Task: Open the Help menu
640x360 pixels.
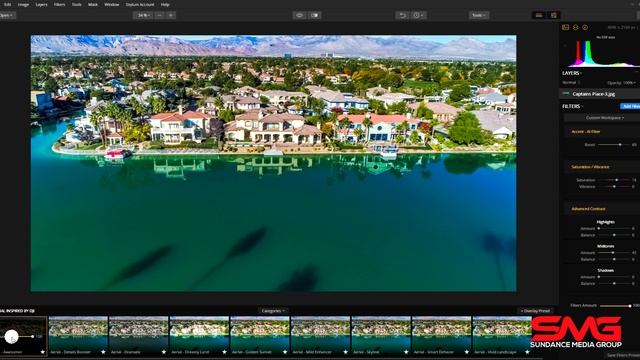Action: point(165,4)
